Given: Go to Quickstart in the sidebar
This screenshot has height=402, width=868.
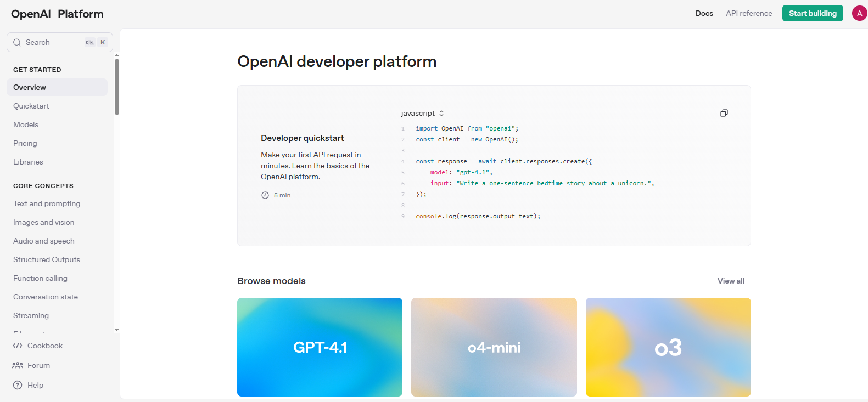Looking at the screenshot, I should 31,106.
